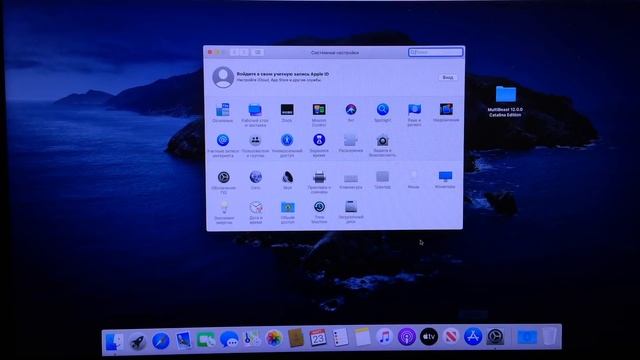The height and width of the screenshot is (360, 640).
Task: Open Siri preferences pane
Action: pyautogui.click(x=351, y=109)
